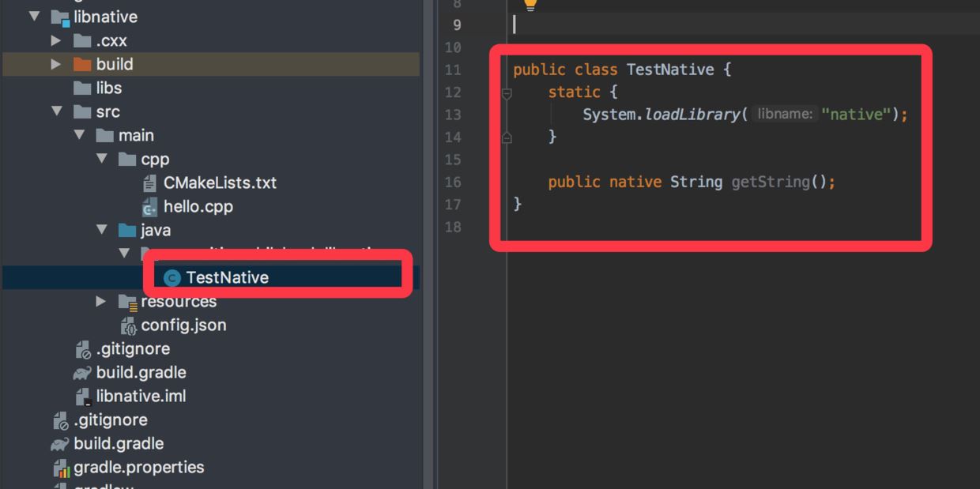Click the TestNative class name in code
Screen dimensions: 980x489
coord(670,70)
